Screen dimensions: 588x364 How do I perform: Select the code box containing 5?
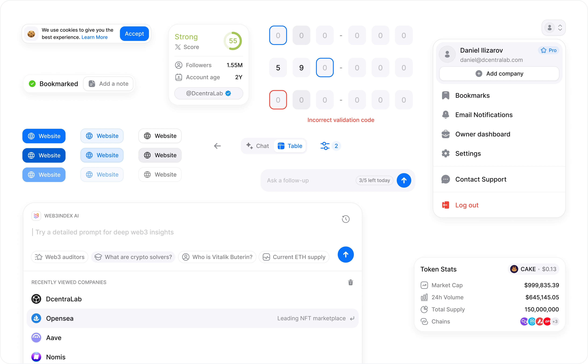tap(278, 68)
